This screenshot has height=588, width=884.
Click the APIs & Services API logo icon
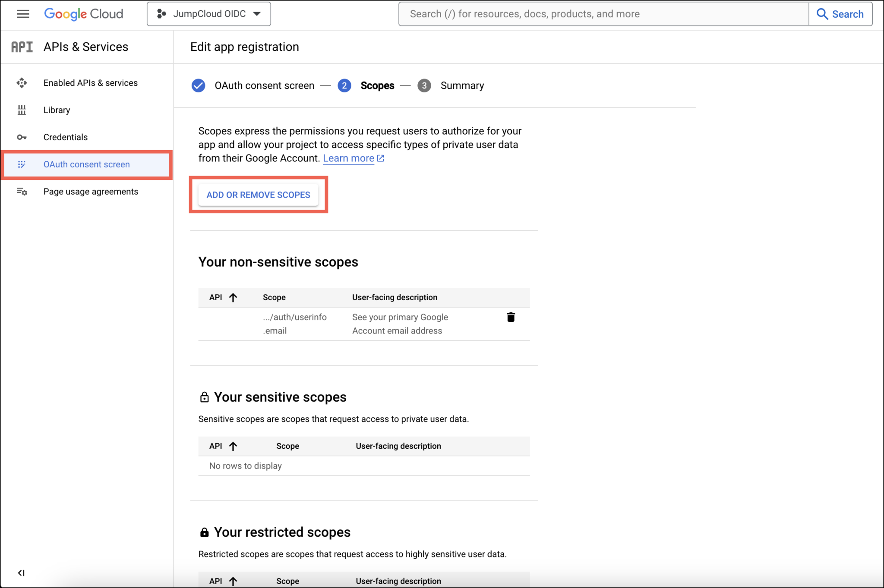click(22, 47)
